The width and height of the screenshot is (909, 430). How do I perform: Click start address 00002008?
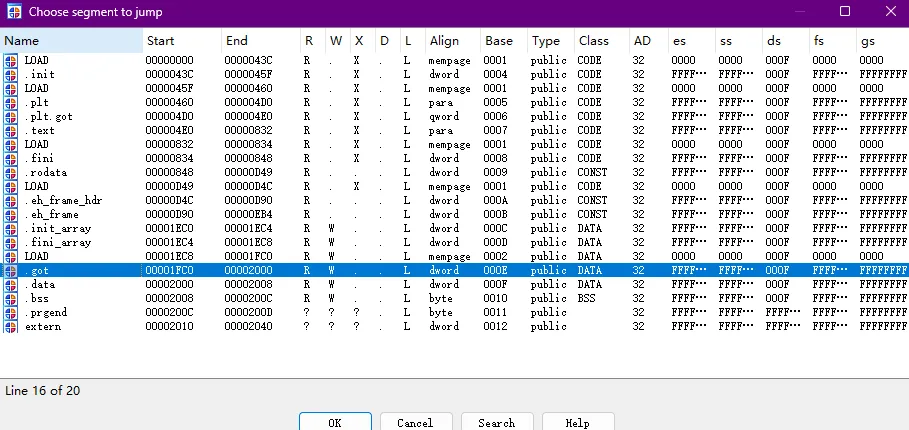click(x=169, y=298)
